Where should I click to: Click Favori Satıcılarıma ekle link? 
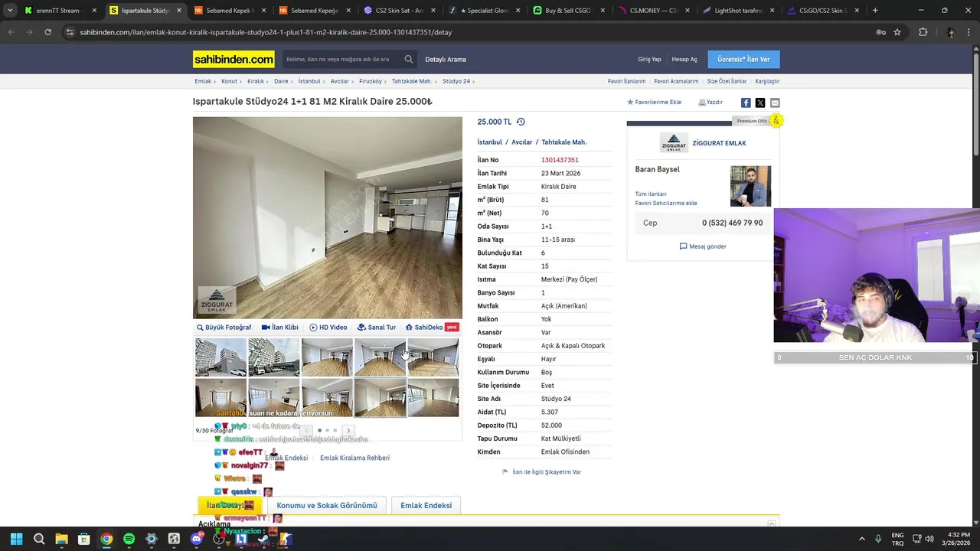(x=666, y=204)
